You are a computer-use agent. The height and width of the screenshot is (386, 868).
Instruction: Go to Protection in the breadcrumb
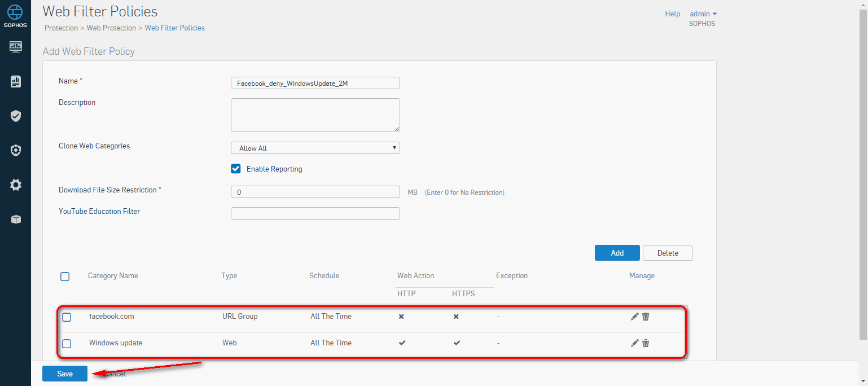pos(61,28)
